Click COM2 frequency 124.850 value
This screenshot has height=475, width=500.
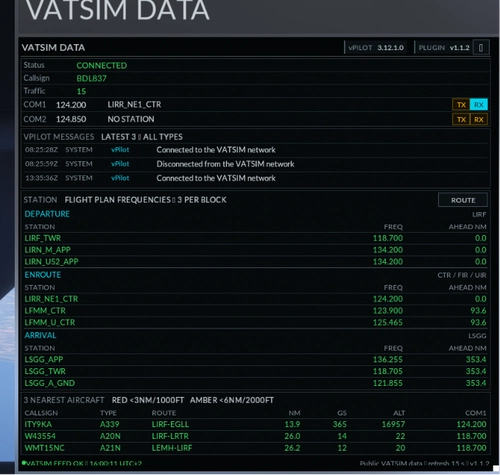(71, 119)
